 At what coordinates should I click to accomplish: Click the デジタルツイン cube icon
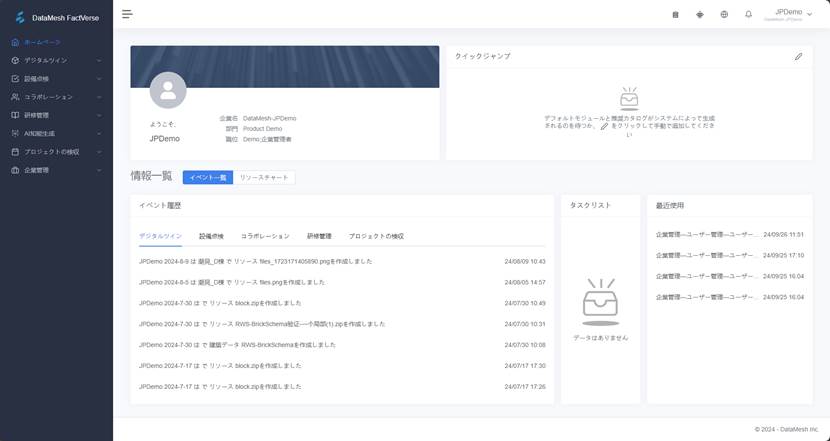[15, 60]
